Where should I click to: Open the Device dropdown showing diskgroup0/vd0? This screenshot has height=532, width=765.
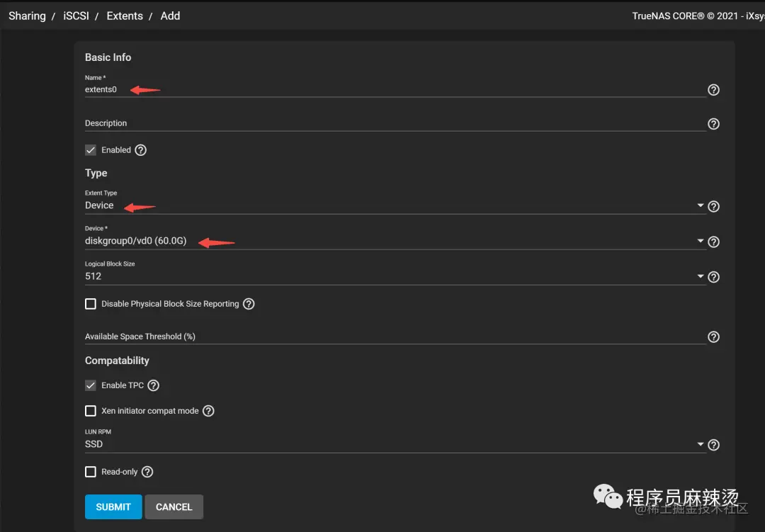395,241
